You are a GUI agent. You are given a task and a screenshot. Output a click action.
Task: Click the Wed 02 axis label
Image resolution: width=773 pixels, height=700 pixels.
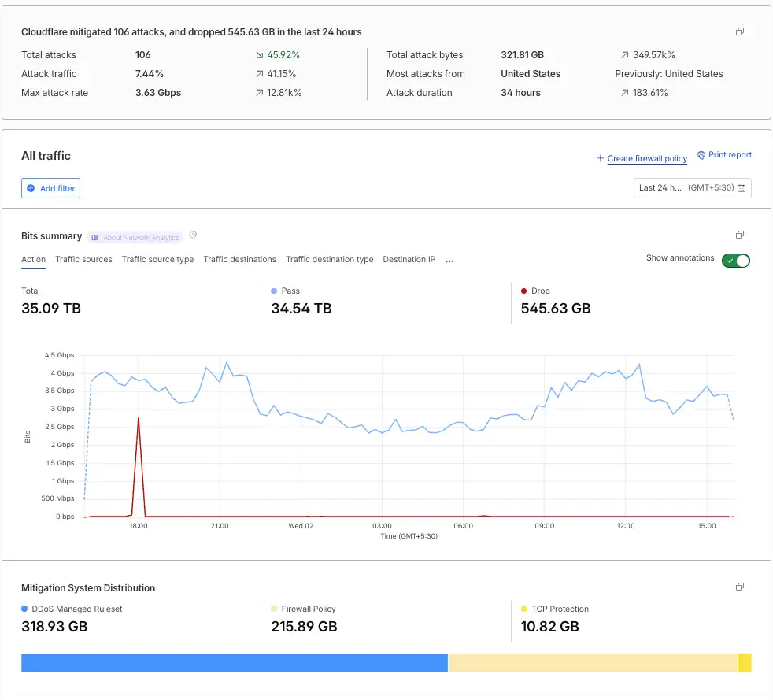click(301, 526)
